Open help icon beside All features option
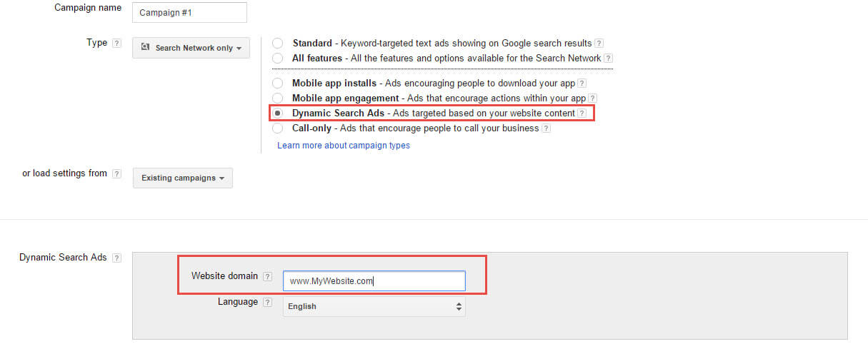This screenshot has width=868, height=364. tap(608, 59)
